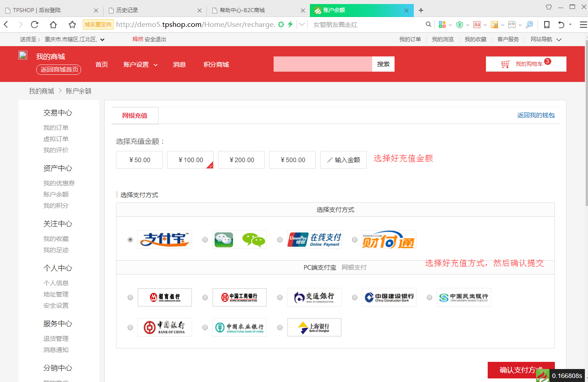Enable speed mode via the lightning icon
Image resolution: width=588 pixels, height=382 pixels.
click(290, 25)
